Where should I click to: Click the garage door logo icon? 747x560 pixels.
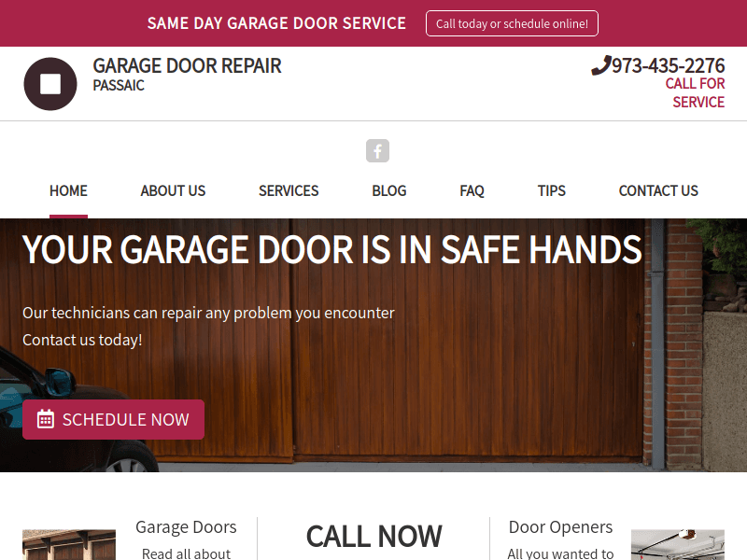click(x=49, y=83)
